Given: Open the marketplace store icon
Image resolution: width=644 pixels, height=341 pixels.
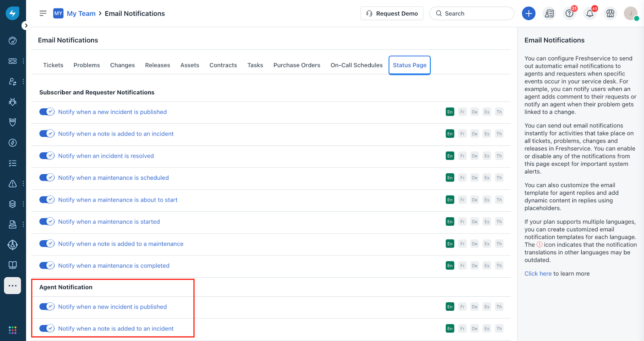Looking at the screenshot, I should coord(610,13).
